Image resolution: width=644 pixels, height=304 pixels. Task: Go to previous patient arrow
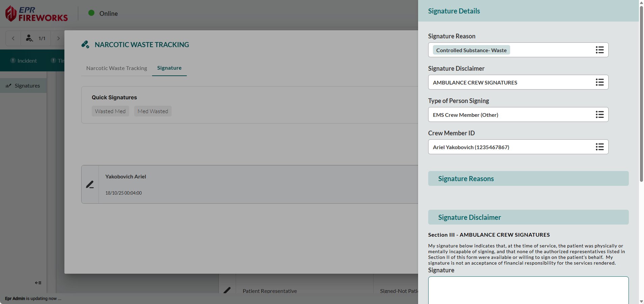tap(13, 38)
